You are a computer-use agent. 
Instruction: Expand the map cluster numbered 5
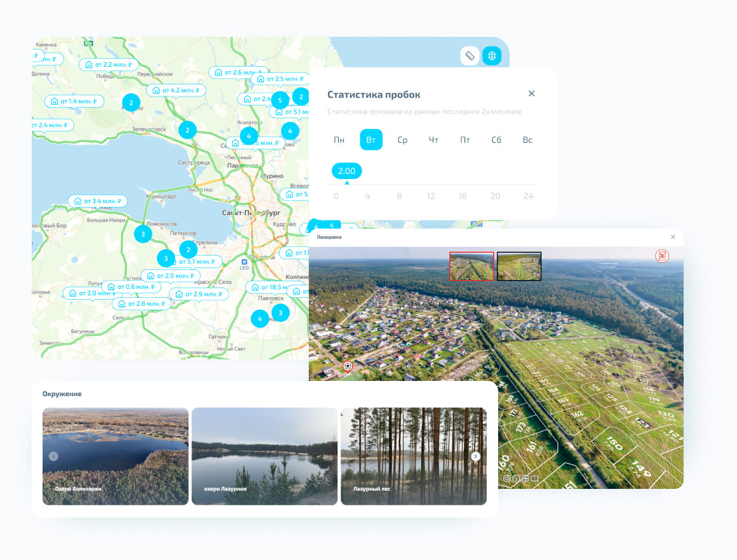click(x=280, y=100)
